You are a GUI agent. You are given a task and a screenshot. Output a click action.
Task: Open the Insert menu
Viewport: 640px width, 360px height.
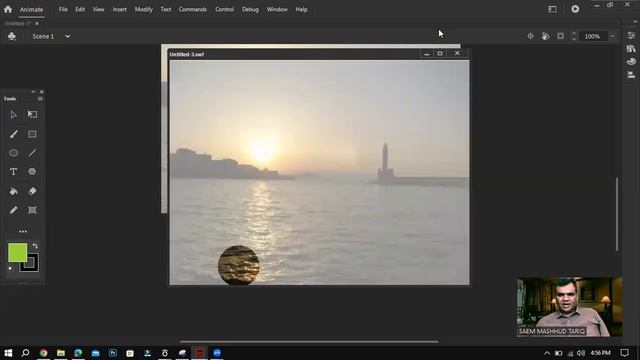coord(120,9)
